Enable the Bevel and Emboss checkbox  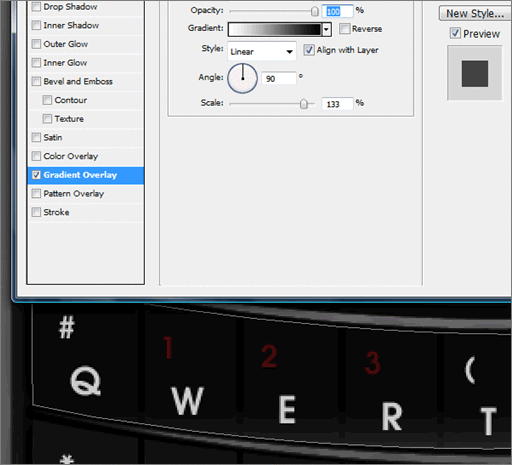(36, 81)
